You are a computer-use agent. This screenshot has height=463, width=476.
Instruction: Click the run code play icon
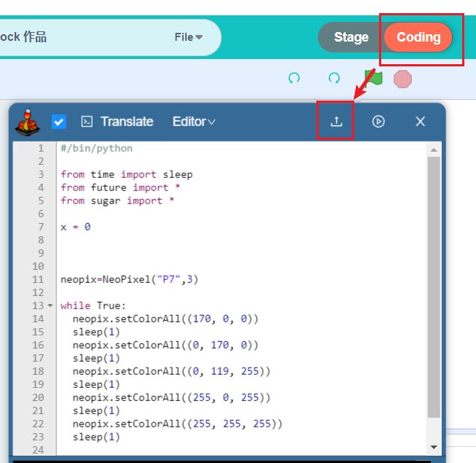378,122
